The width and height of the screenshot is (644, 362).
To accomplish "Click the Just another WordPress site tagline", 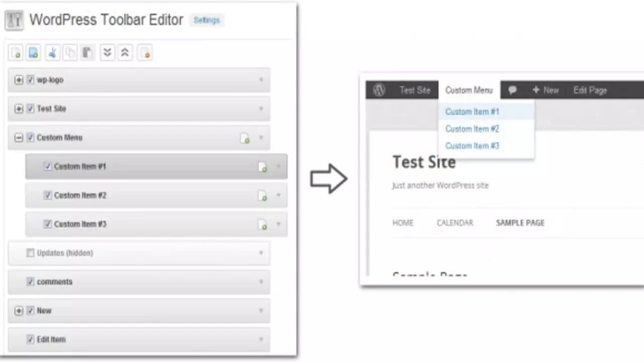I will pos(440,186).
